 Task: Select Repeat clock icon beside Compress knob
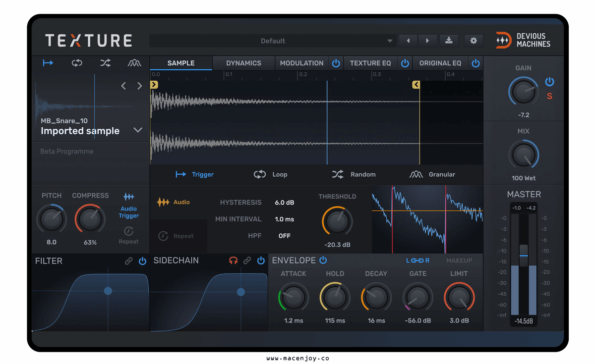(x=128, y=231)
